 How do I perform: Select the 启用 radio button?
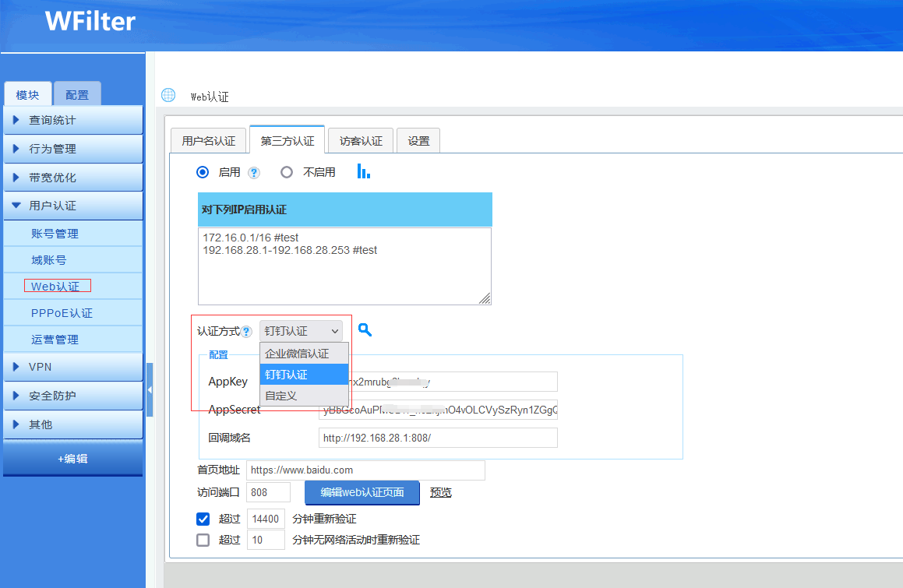203,172
